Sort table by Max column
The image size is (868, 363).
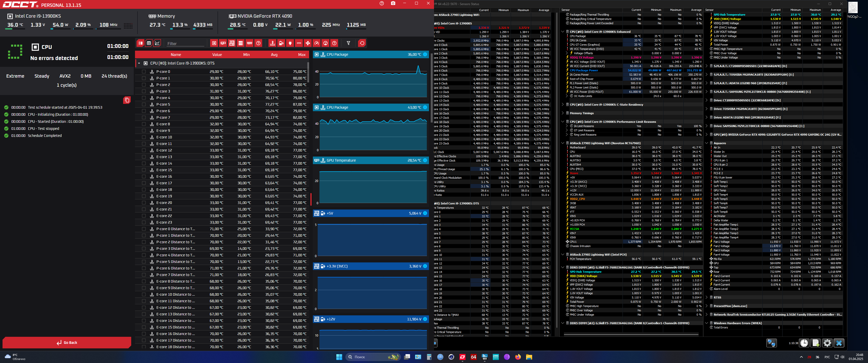point(302,54)
